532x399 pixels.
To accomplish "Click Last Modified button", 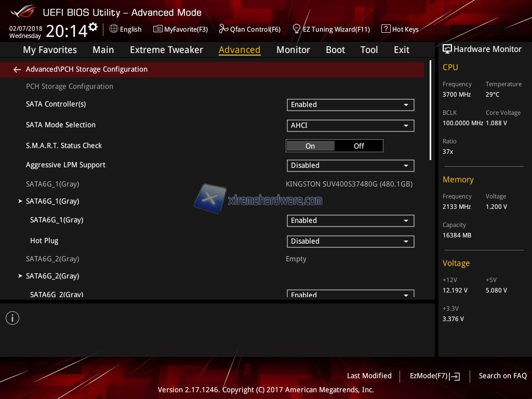I will [x=369, y=376].
